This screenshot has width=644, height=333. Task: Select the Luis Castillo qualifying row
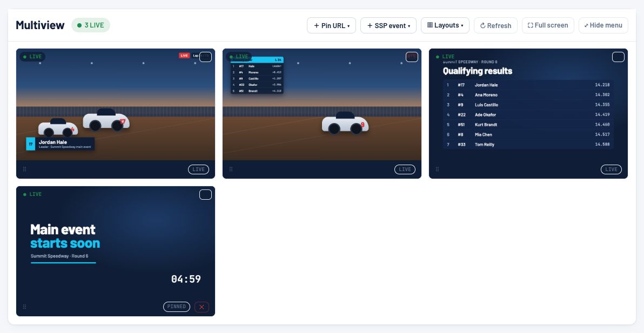pos(528,105)
